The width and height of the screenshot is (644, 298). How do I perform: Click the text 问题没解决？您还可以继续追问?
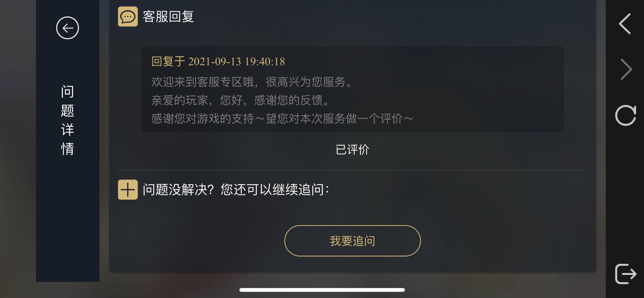point(236,189)
